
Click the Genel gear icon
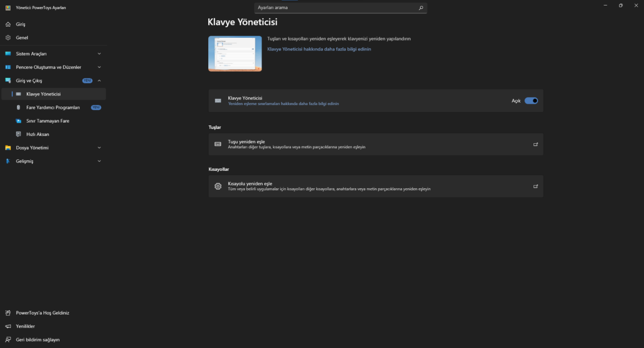click(8, 38)
